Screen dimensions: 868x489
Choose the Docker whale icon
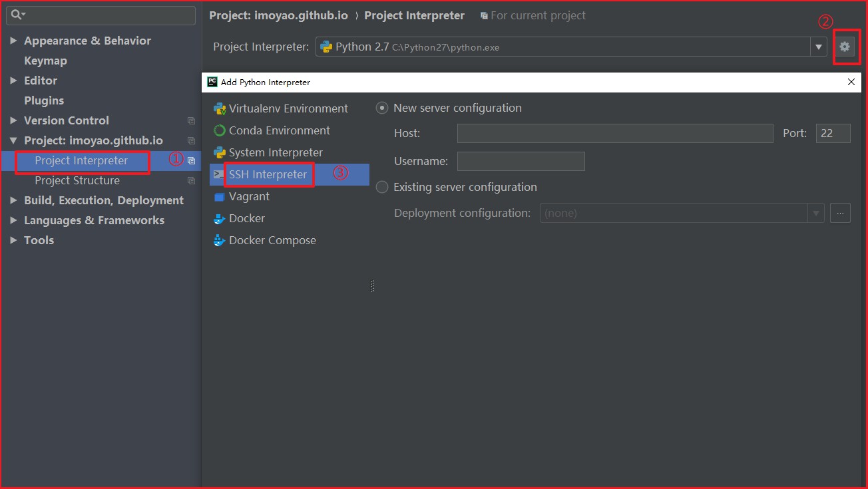[219, 219]
